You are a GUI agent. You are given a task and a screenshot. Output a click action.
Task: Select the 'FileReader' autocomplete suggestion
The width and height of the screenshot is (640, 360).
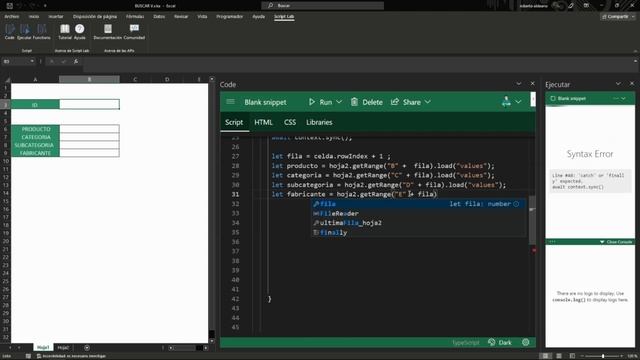(x=419, y=213)
